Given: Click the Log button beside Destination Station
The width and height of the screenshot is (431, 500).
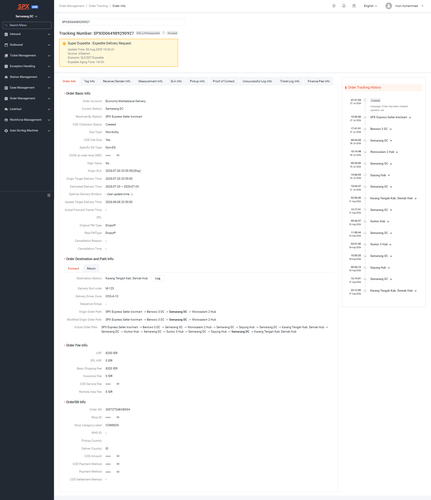Looking at the screenshot, I should [x=158, y=278].
